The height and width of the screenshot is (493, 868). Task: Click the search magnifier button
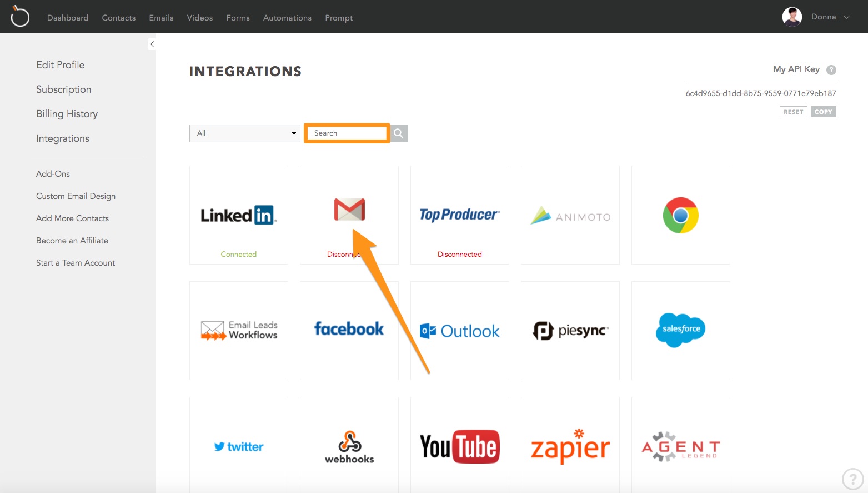(399, 133)
